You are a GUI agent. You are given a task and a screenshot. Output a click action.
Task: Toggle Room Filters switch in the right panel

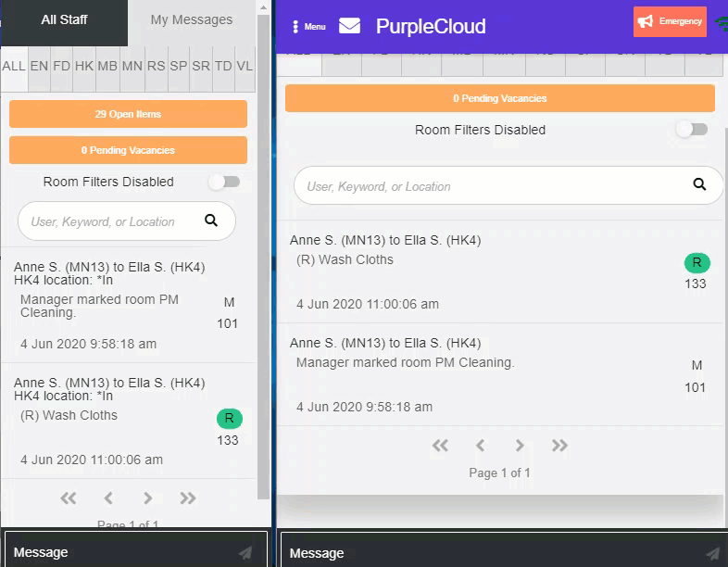tap(692, 130)
